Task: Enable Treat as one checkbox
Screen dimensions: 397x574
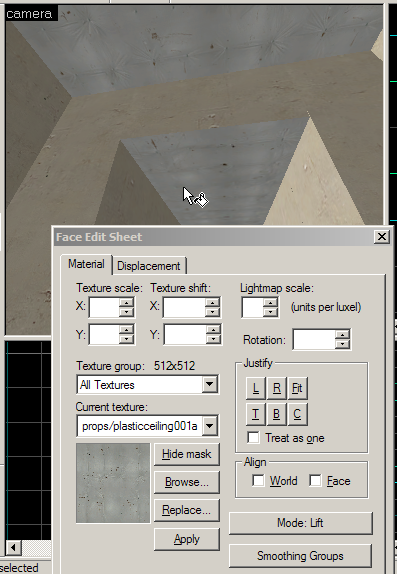Action: [253, 438]
